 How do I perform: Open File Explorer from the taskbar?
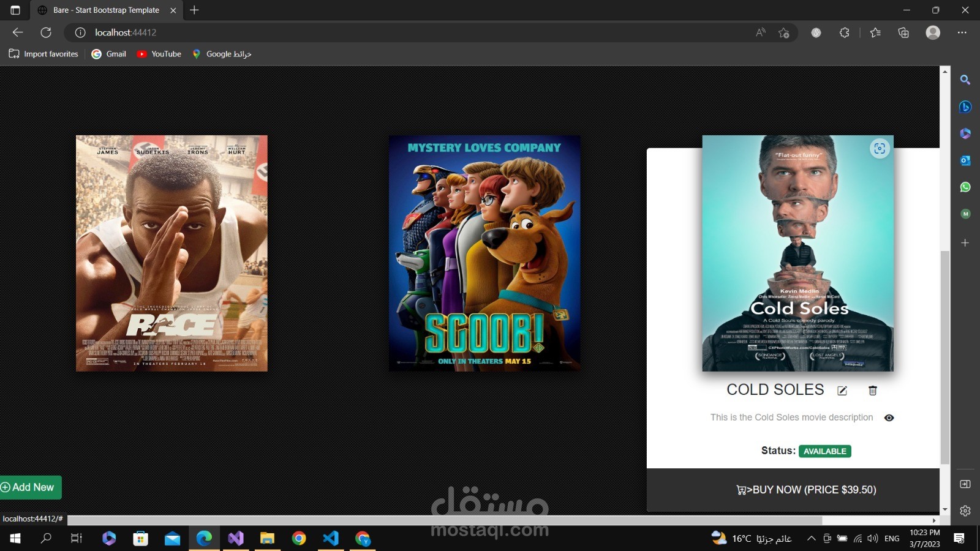click(x=267, y=538)
